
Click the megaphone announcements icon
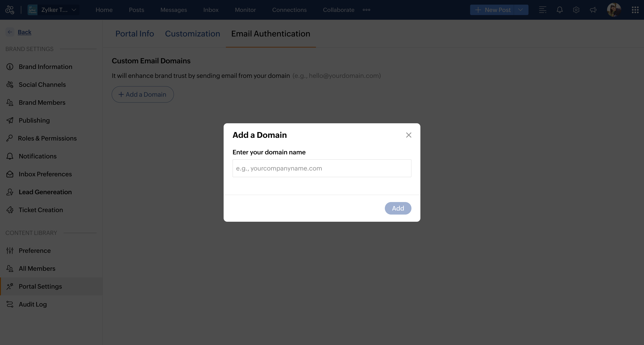click(593, 10)
